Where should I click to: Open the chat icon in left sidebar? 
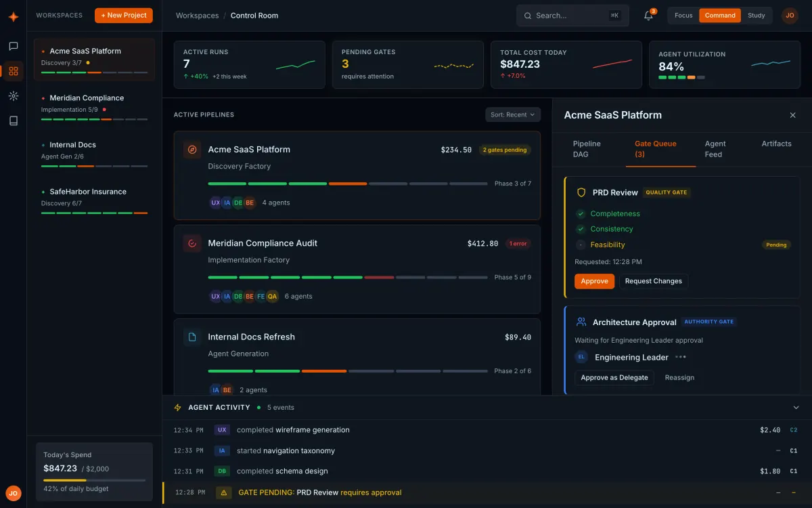point(13,46)
